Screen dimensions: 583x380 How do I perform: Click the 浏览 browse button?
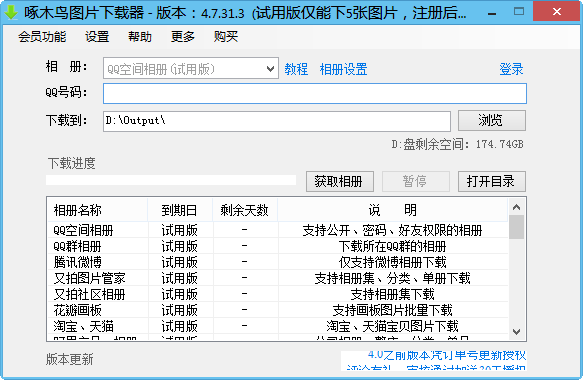492,120
